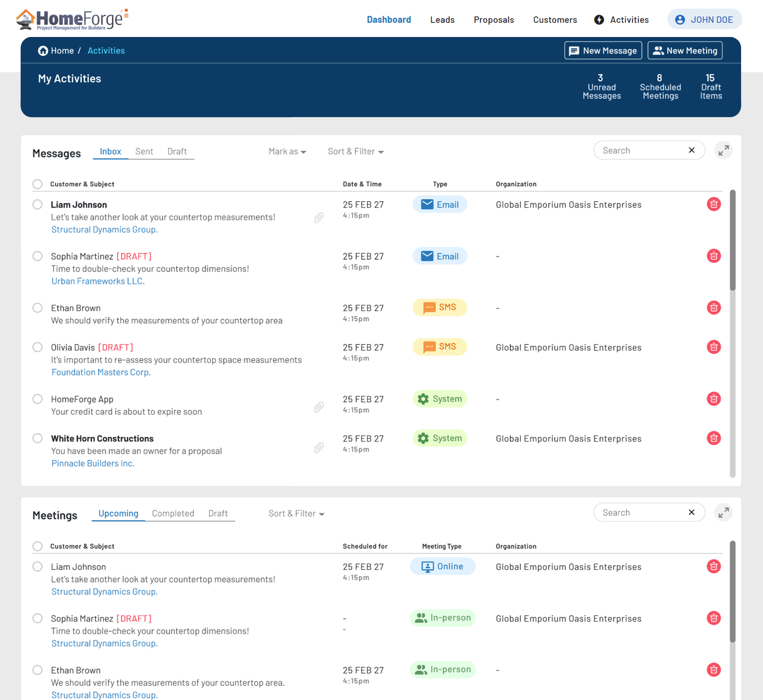Click attachment paperclip on HomeForge App message
Viewport: 763px width, 700px height.
point(319,407)
